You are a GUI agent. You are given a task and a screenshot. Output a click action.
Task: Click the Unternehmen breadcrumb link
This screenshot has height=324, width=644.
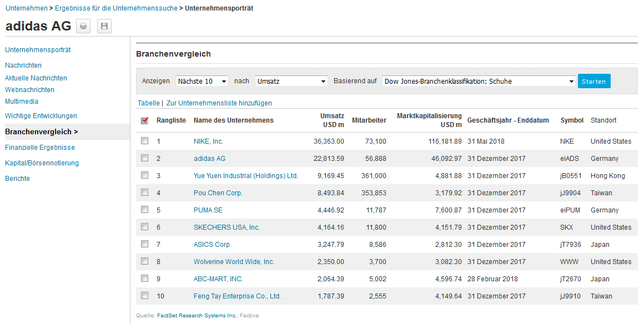(x=26, y=8)
